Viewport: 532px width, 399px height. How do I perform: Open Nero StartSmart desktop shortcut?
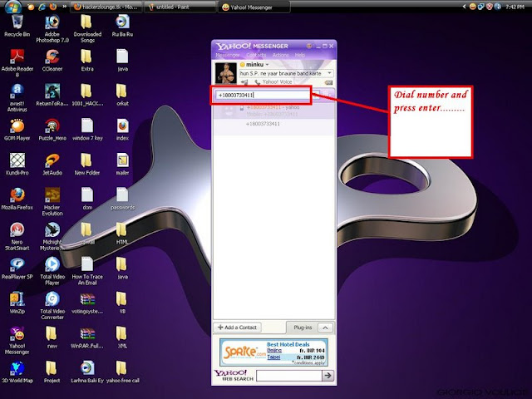(x=17, y=236)
